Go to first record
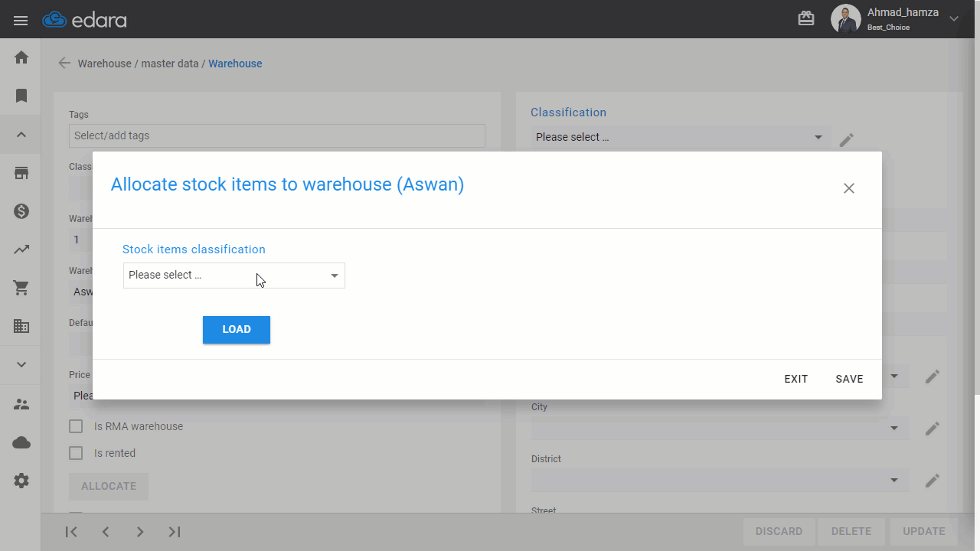This screenshot has width=980, height=551. pyautogui.click(x=71, y=532)
